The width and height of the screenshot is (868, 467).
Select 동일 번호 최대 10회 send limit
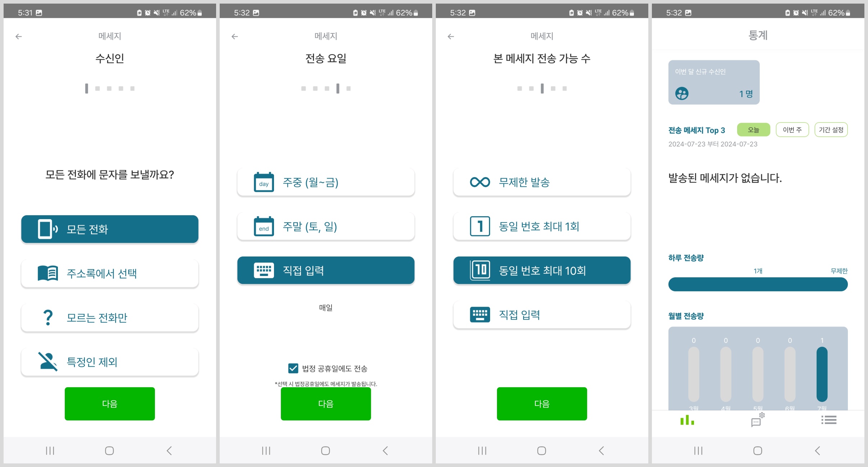pyautogui.click(x=542, y=270)
